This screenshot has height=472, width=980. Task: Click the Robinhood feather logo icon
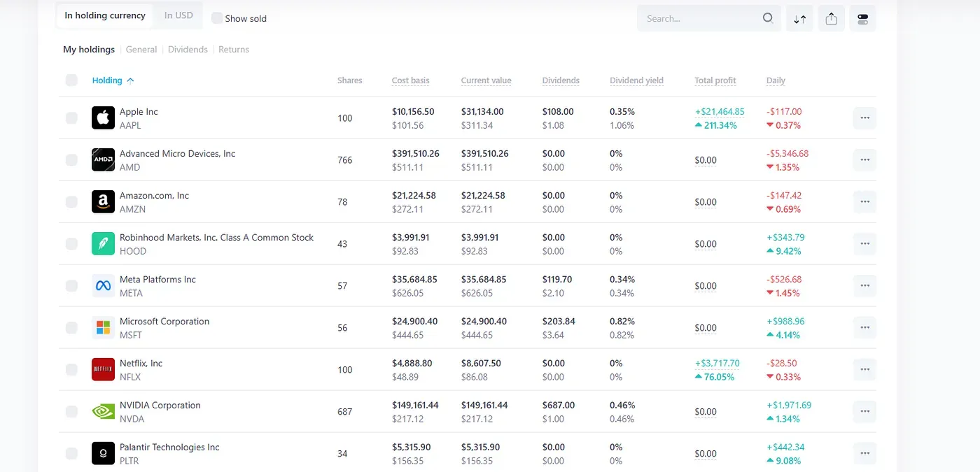(x=103, y=244)
